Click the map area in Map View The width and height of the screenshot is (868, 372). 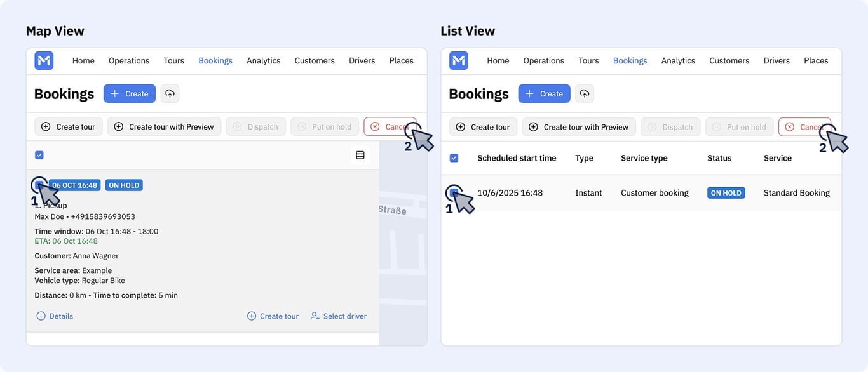[403, 243]
